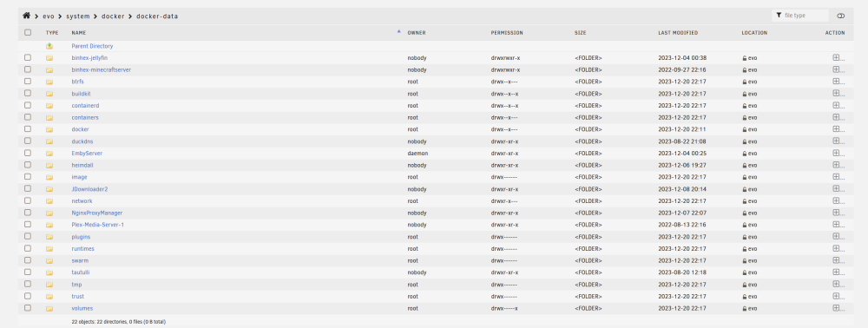Image resolution: width=868 pixels, height=328 pixels.
Task: Open action icon for volumes row
Action: [836, 308]
